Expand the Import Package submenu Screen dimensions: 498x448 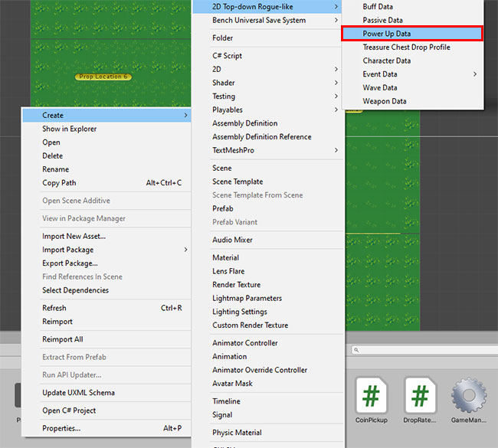coord(106,250)
